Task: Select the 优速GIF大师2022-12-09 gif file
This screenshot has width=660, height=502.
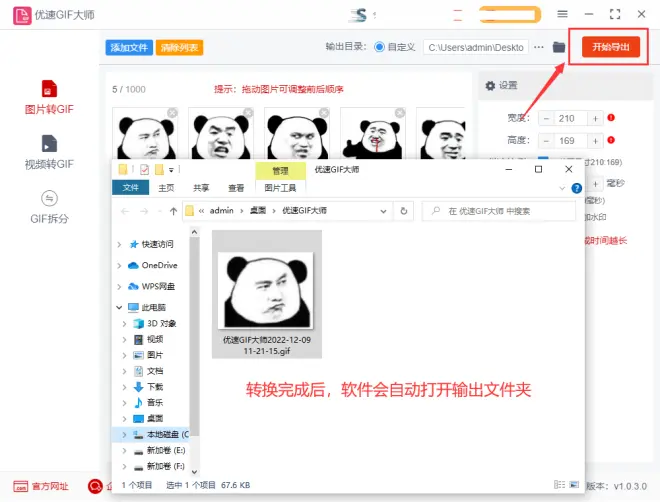Action: click(267, 294)
